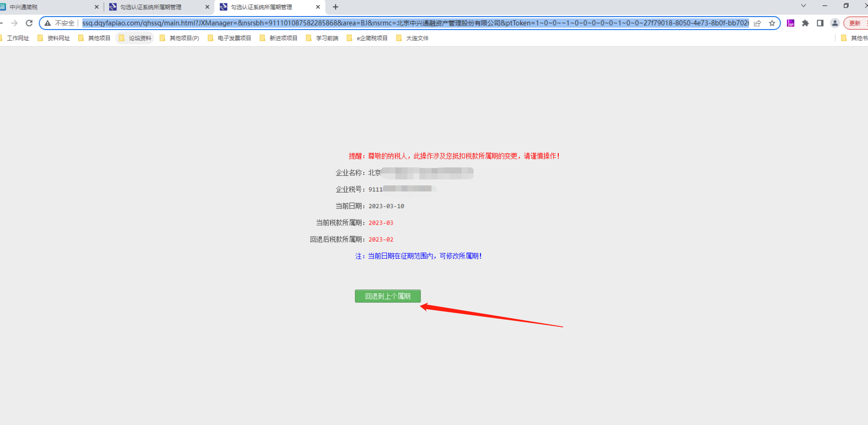Bookmark this page with the star icon

point(772,23)
